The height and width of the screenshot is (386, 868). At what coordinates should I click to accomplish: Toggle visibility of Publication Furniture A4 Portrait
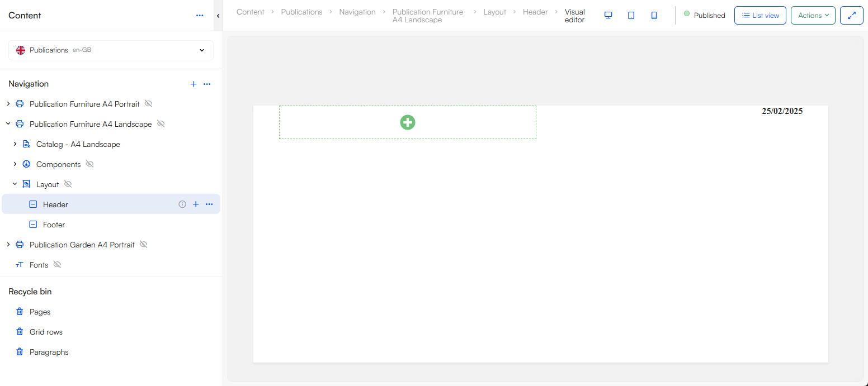click(148, 103)
